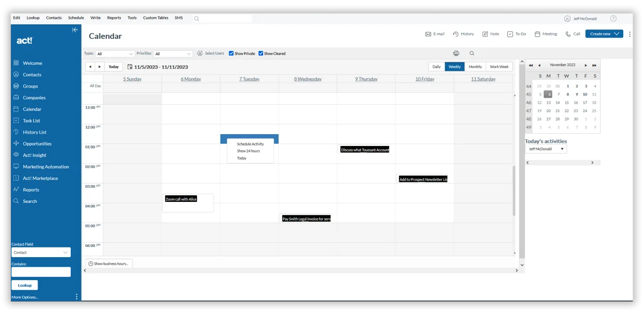Click the calendar search magnifier icon
Viewport: 644px width, 314px height.
472,53
